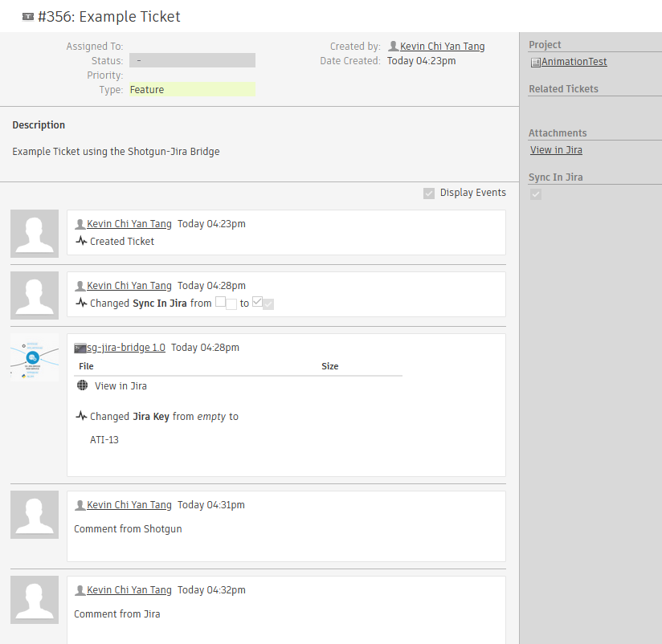Screen dimensions: 662x644
Task: Click the #356: Example Ticket title
Action: point(109,16)
